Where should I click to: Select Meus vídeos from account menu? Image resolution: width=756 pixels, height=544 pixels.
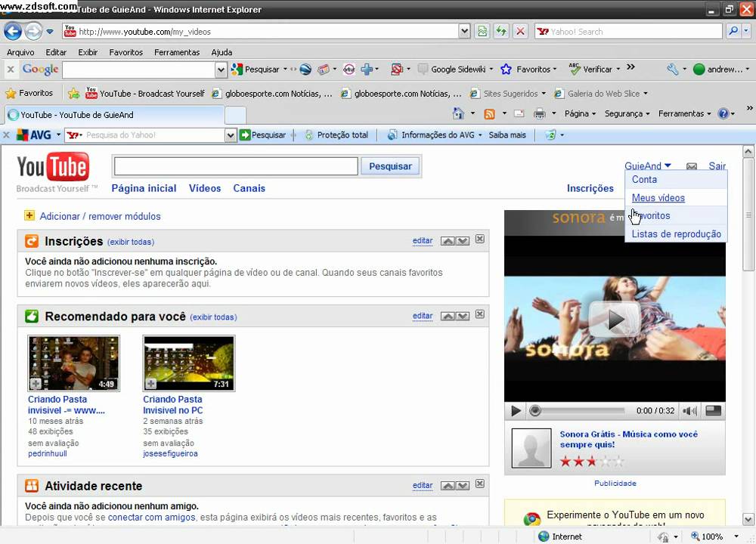point(658,197)
